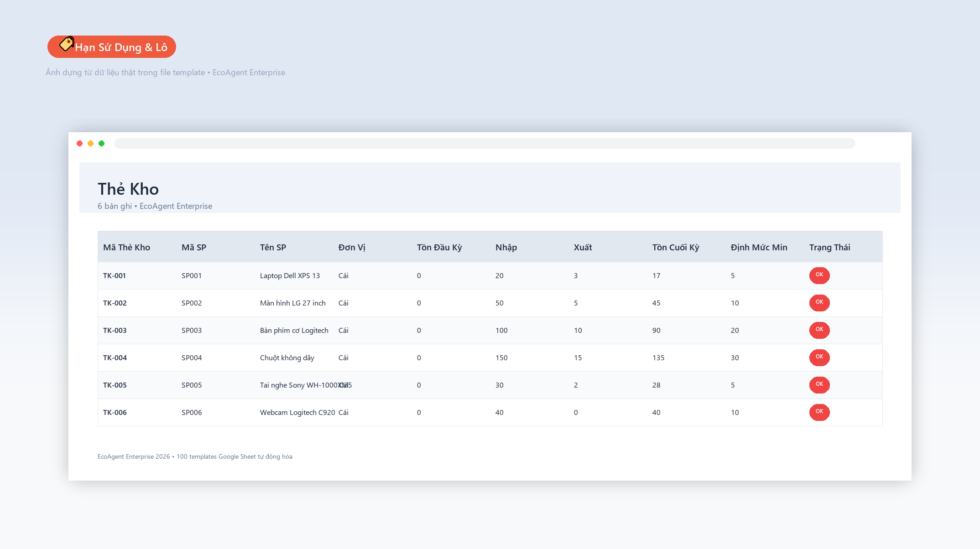This screenshot has height=549, width=980.
Task: Click the OK status badge for TK-004
Action: point(819,357)
